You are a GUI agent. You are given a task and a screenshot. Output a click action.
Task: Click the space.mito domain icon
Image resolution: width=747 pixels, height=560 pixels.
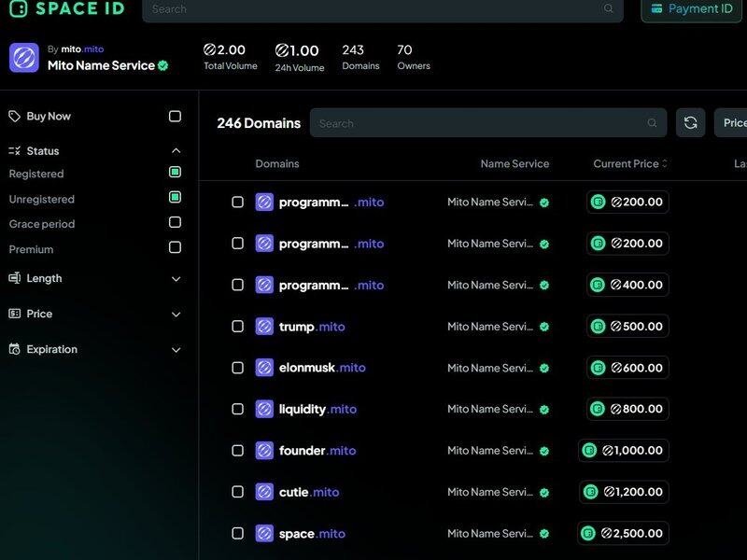tap(264, 533)
